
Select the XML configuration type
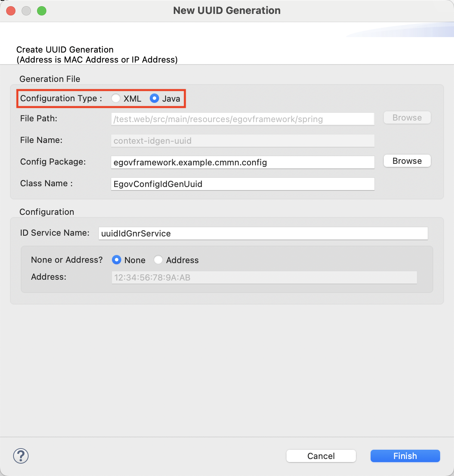click(116, 99)
